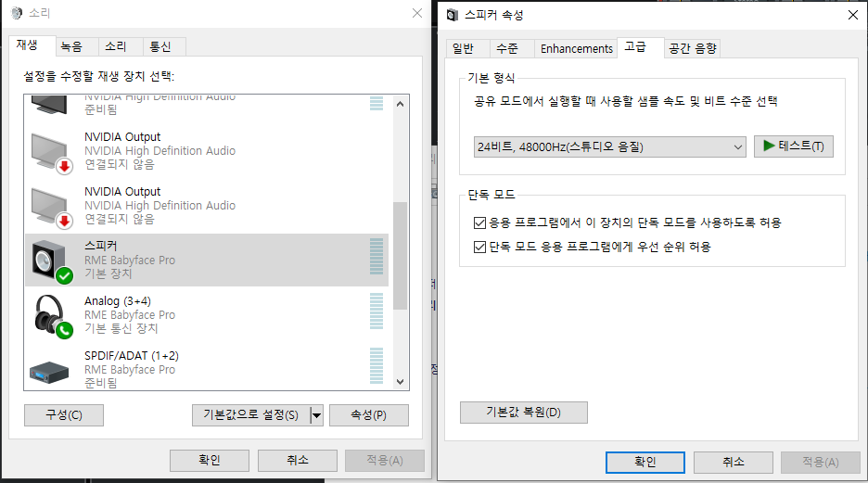Image resolution: width=868 pixels, height=483 pixels.
Task: Click the 기본값 복원(D) button
Action: [x=524, y=413]
